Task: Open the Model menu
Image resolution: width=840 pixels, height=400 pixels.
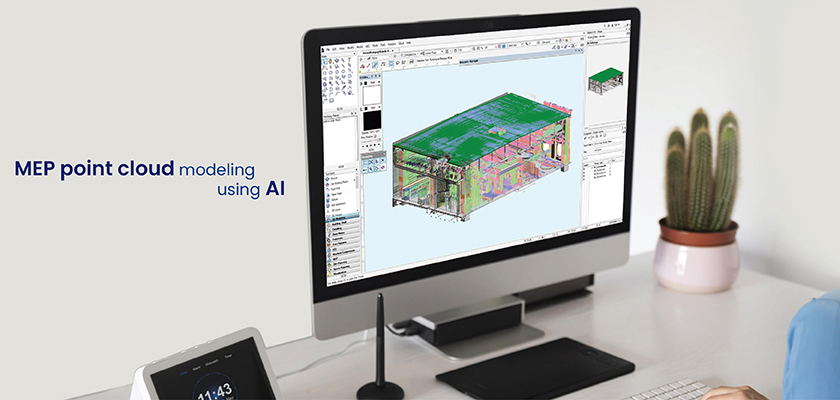Action: [x=359, y=47]
